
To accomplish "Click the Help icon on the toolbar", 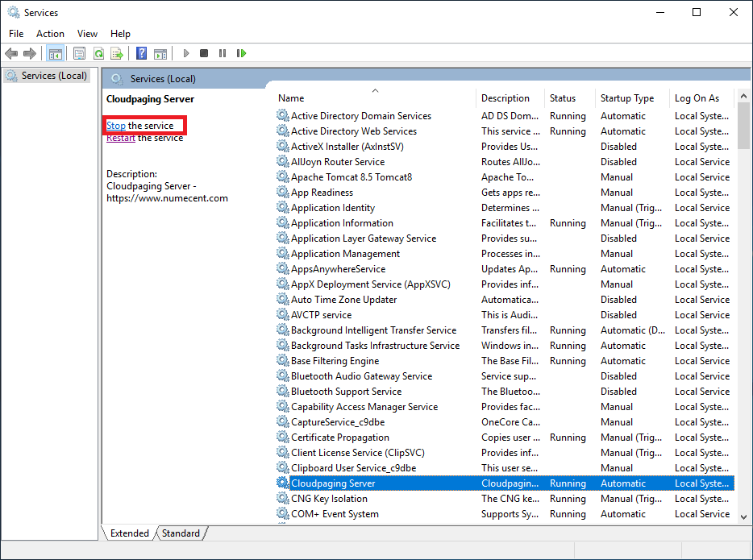I will click(140, 53).
